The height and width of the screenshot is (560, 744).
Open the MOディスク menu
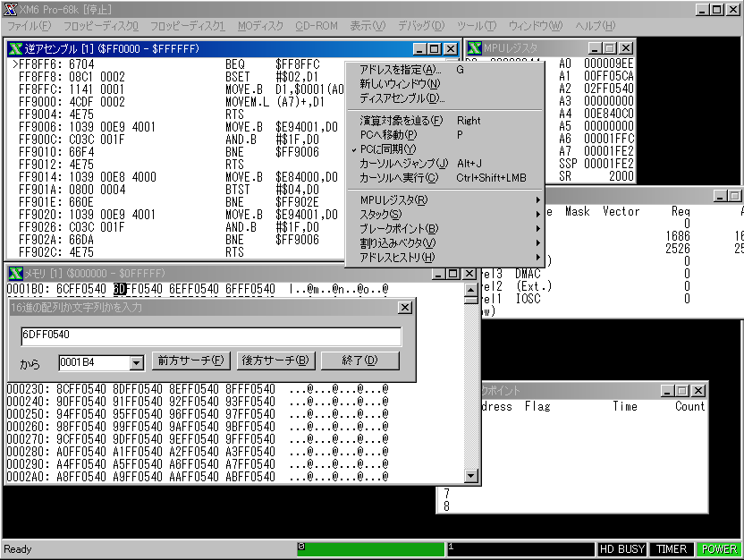[260, 26]
